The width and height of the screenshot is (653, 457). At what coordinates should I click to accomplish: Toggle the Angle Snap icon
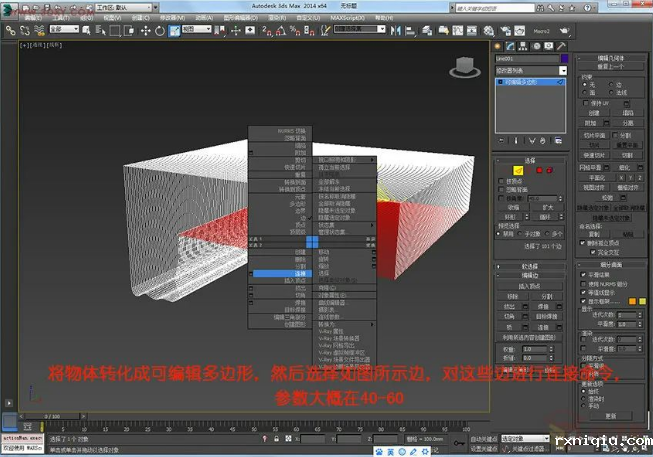point(281,30)
